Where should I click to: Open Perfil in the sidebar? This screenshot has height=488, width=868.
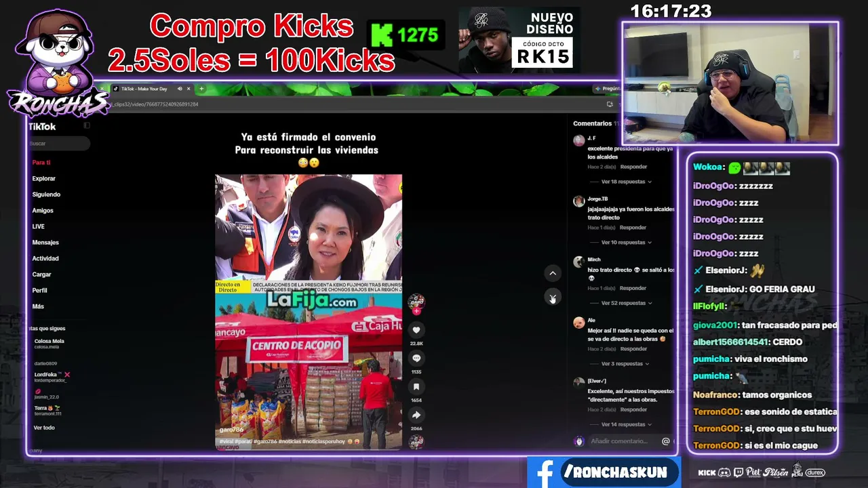tap(39, 290)
